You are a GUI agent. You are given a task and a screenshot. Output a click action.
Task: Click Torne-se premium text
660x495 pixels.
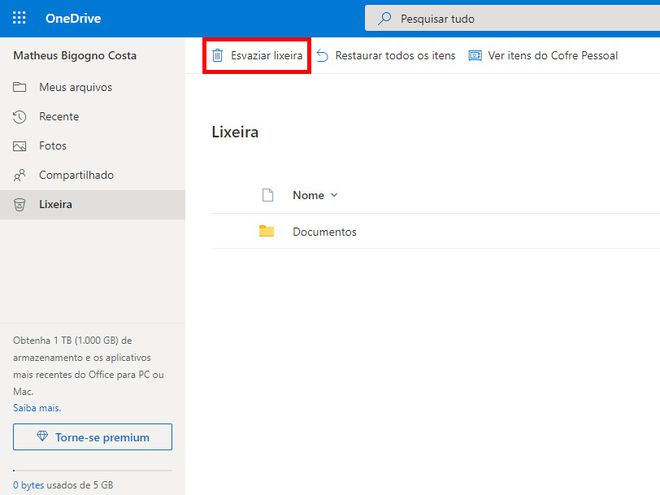click(102, 437)
